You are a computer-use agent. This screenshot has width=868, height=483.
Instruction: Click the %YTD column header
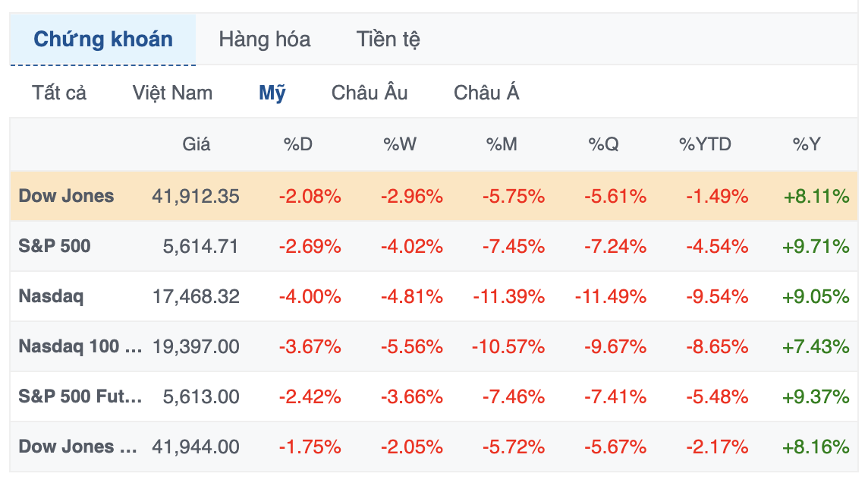click(x=705, y=144)
